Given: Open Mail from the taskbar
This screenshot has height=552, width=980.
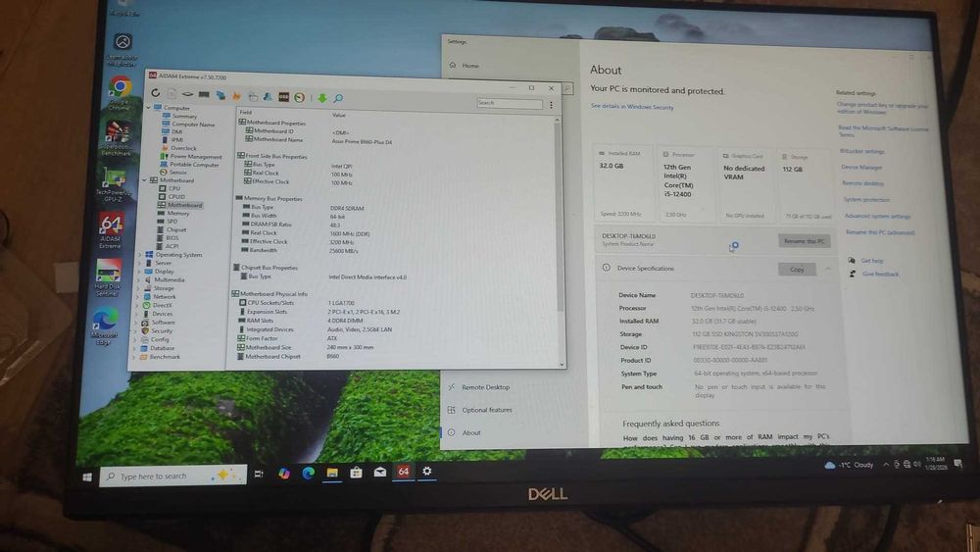Looking at the screenshot, I should [379, 472].
